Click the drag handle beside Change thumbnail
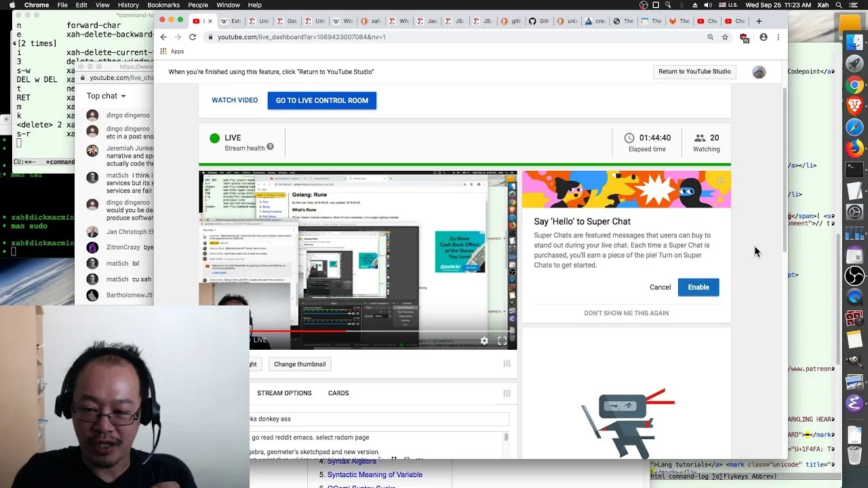The width and height of the screenshot is (868, 488). [x=507, y=364]
